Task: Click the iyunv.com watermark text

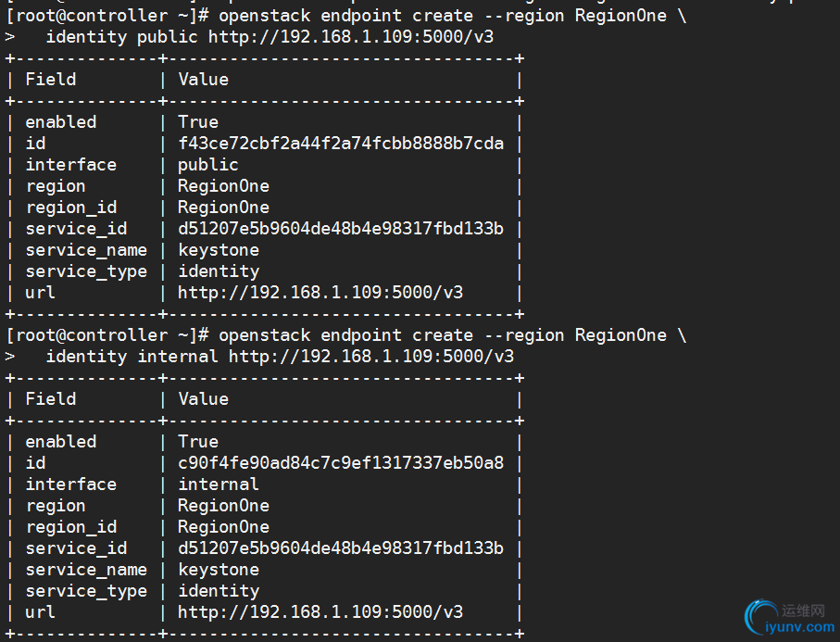Action: 802,627
